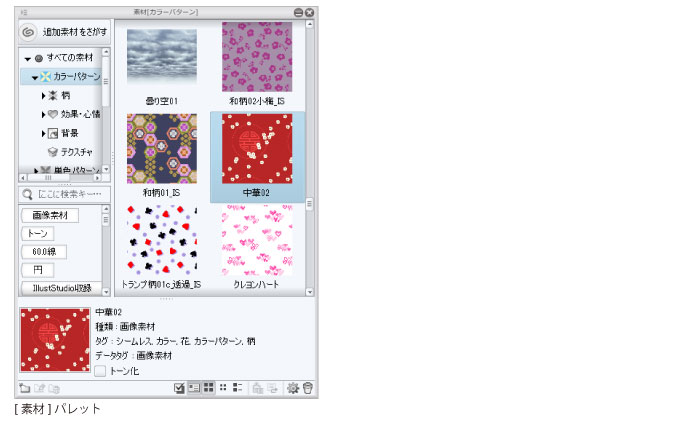694x422 pixels.
Task: Switch to detailed list view icon
Action: tap(238, 388)
